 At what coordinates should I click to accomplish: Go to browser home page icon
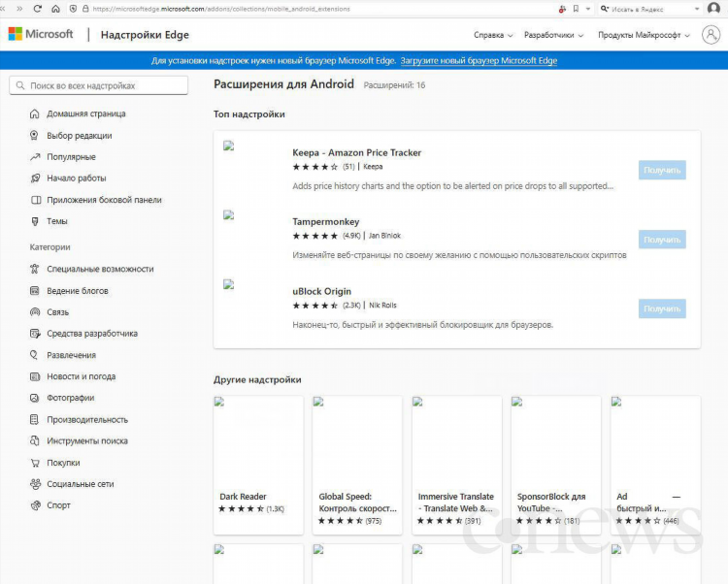[x=55, y=9]
